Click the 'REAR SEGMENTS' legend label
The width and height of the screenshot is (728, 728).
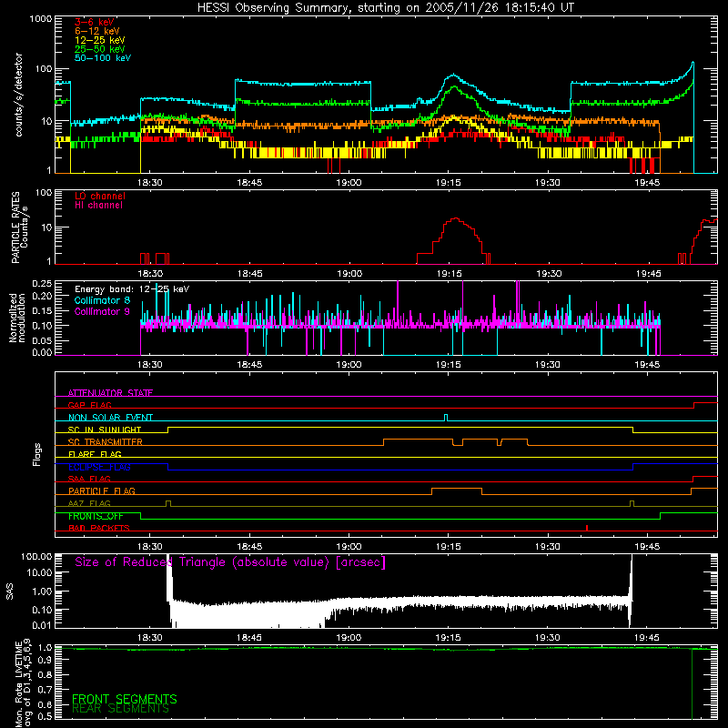120,709
